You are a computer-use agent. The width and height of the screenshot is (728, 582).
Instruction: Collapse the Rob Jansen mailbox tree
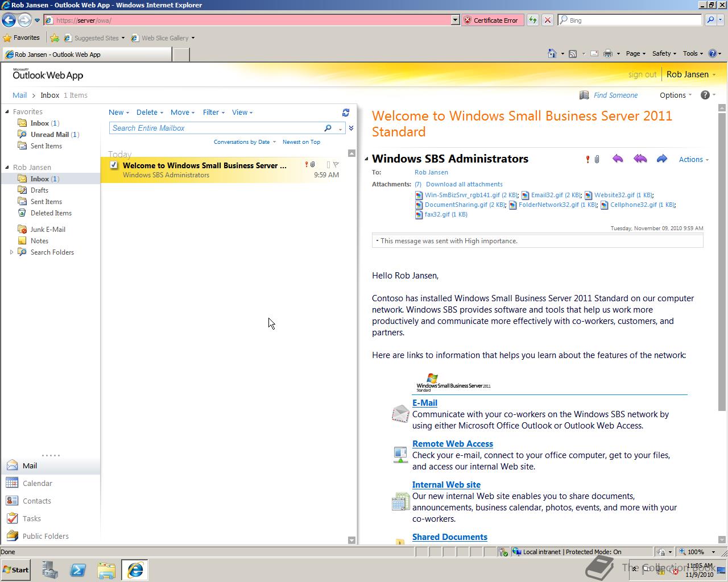point(7,167)
